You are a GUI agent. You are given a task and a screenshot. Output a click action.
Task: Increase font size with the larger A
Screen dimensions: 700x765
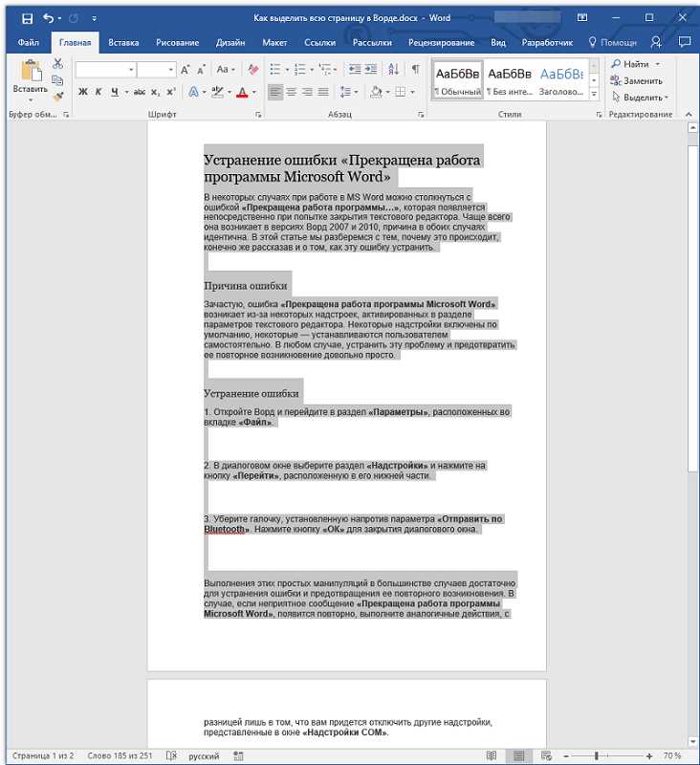(185, 70)
